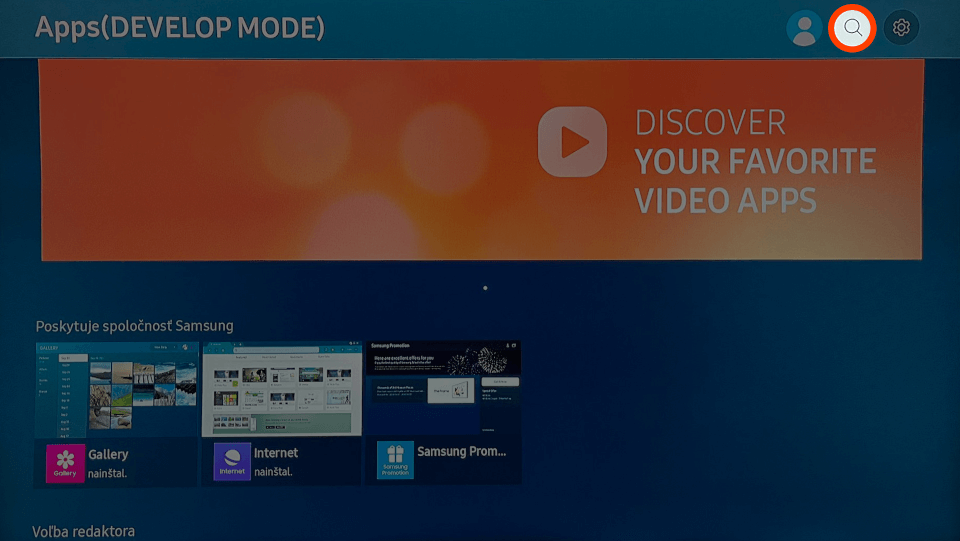Select the pink Gallery app icon

(x=65, y=463)
